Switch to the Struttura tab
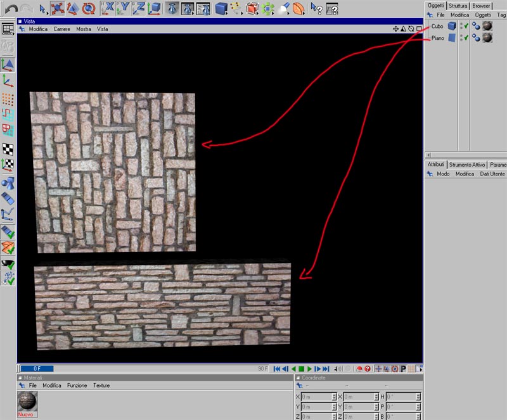Screen dimensions: 507x420 pos(458,6)
